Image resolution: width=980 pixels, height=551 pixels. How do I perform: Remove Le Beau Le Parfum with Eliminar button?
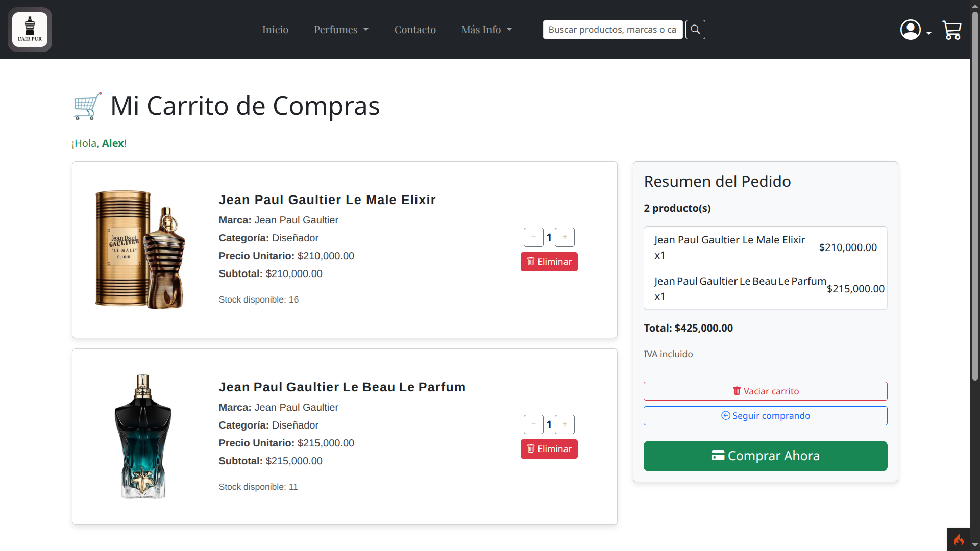click(x=549, y=449)
